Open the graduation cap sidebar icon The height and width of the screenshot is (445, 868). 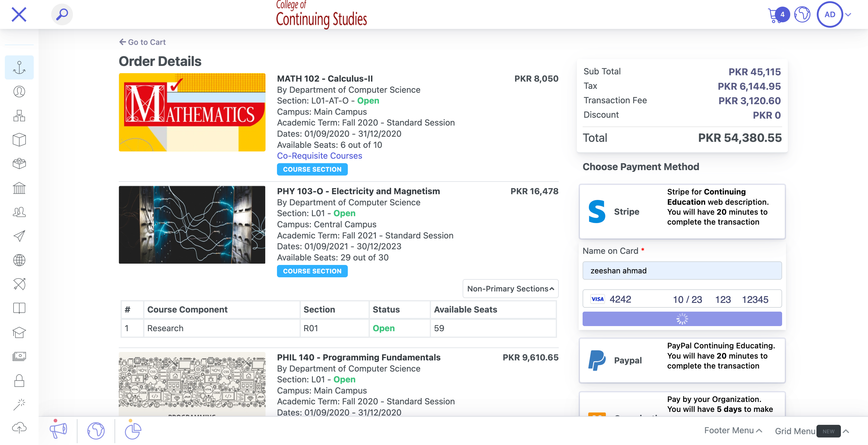point(19,332)
